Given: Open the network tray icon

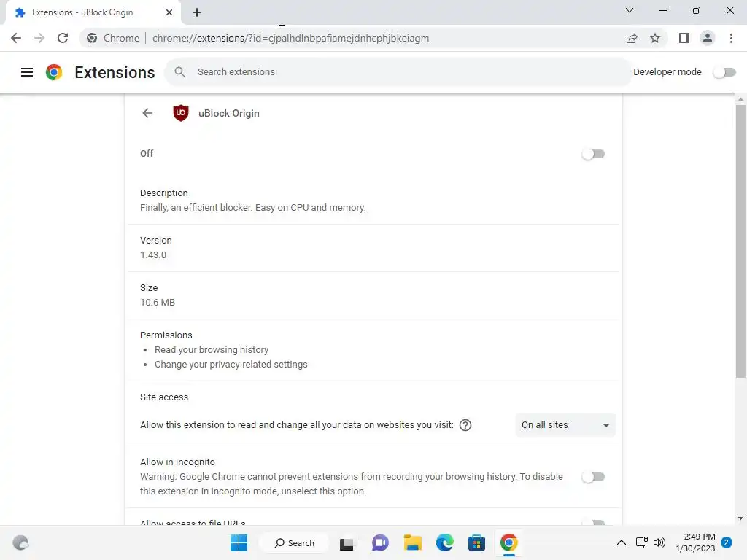Looking at the screenshot, I should tap(642, 542).
